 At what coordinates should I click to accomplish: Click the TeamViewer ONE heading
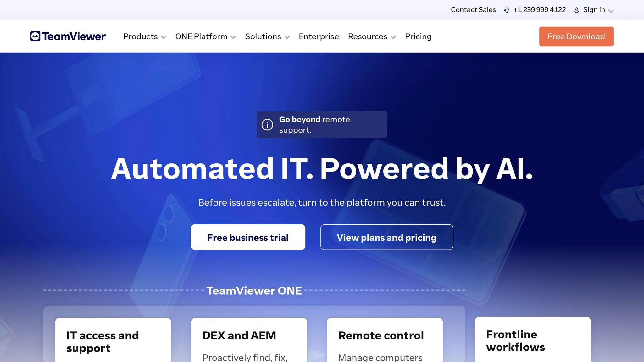point(254,291)
